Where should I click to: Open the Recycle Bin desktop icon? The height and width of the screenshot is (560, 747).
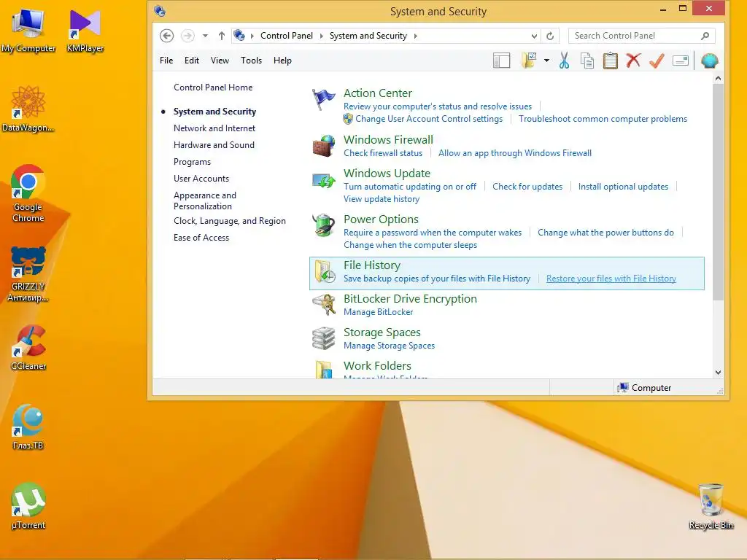tap(711, 506)
